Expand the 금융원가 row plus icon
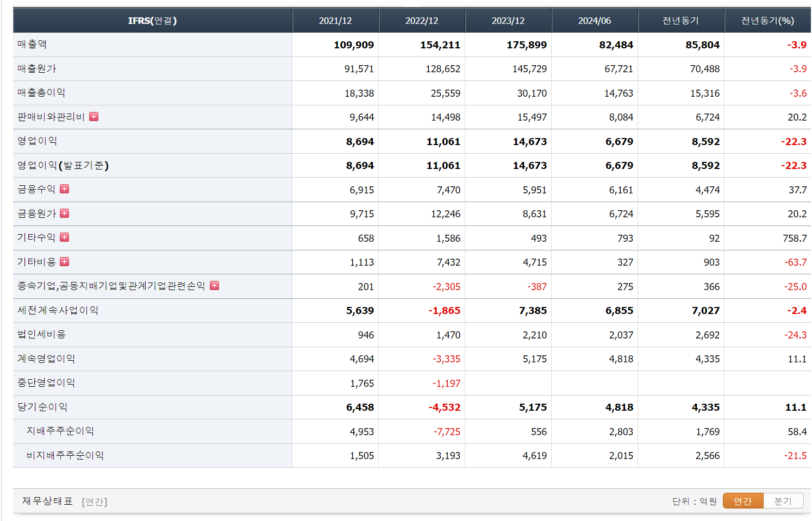Image resolution: width=812 pixels, height=521 pixels. (x=65, y=214)
